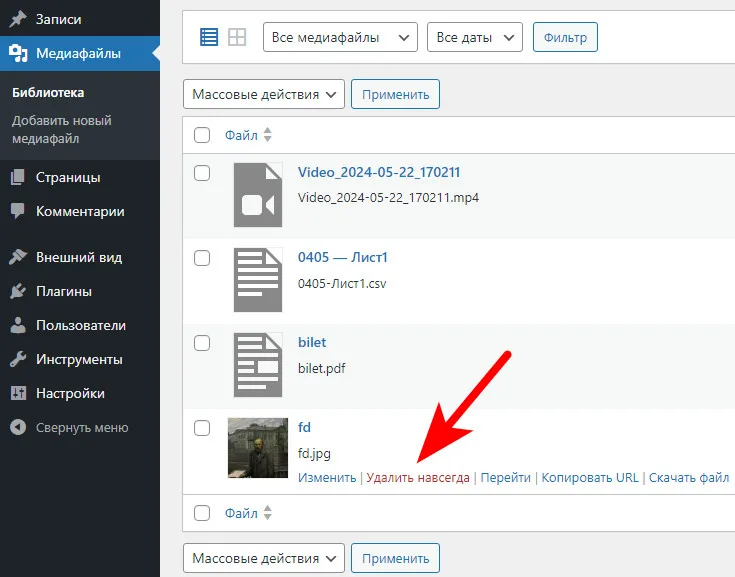Screen dimensions: 735x577
Task: Click the filename text bilet.pdf
Action: [322, 368]
